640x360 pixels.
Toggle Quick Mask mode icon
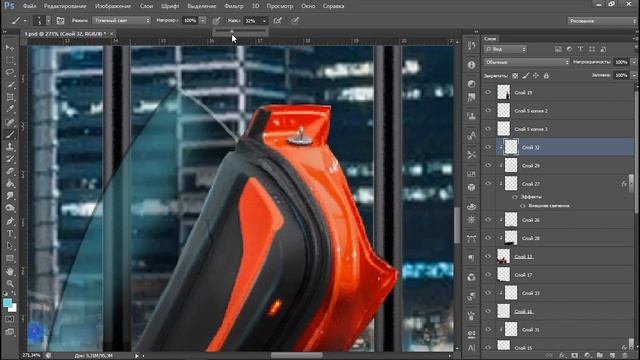tap(9, 320)
